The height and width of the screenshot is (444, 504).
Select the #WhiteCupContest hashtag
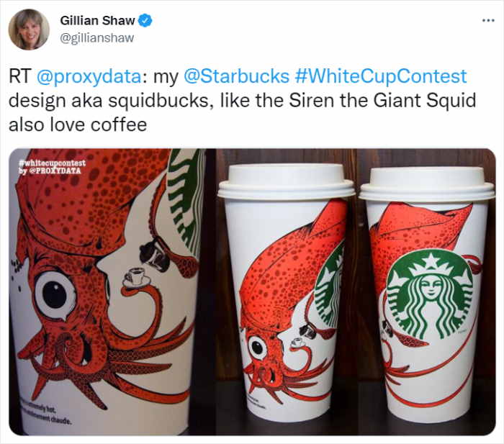click(380, 76)
